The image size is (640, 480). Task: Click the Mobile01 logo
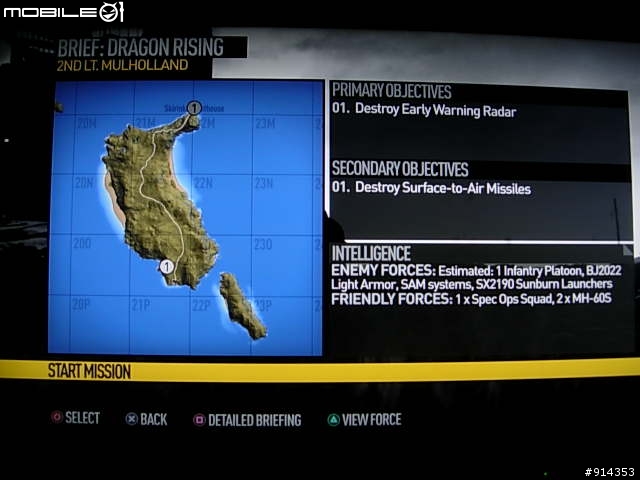click(x=64, y=12)
